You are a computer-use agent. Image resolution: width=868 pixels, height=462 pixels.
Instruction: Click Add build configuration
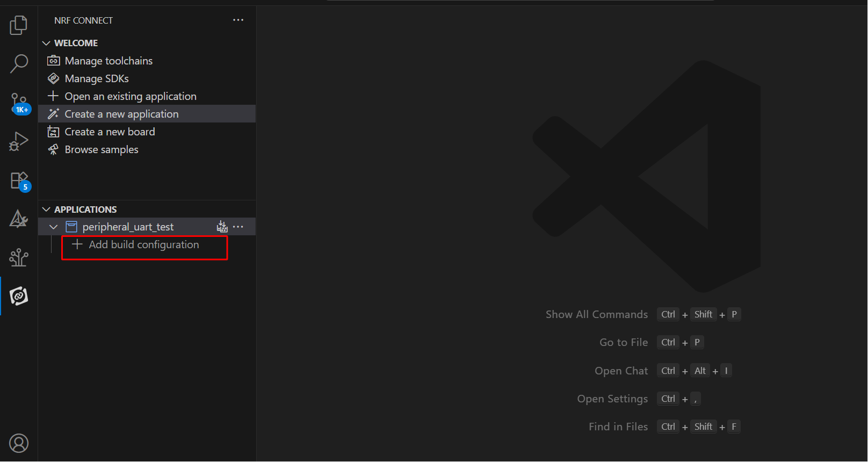tap(144, 244)
